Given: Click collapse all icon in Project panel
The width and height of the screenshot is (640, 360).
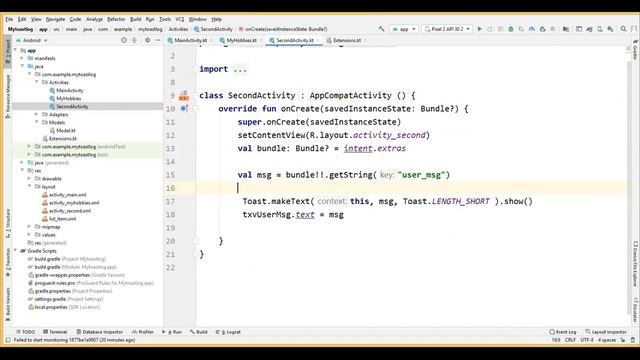Looking at the screenshot, I should coord(134,40).
